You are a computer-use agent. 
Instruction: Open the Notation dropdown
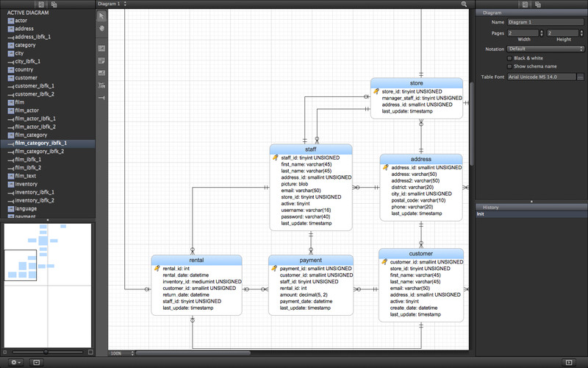[x=545, y=49]
